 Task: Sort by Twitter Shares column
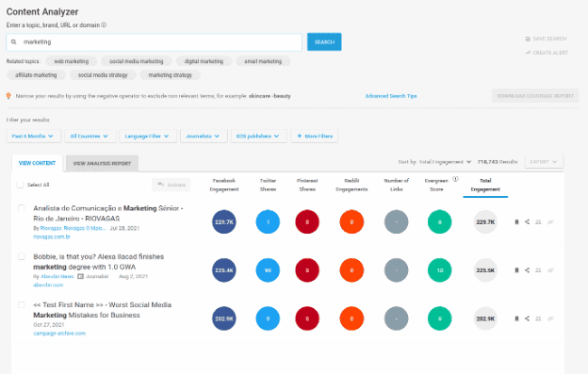click(269, 185)
